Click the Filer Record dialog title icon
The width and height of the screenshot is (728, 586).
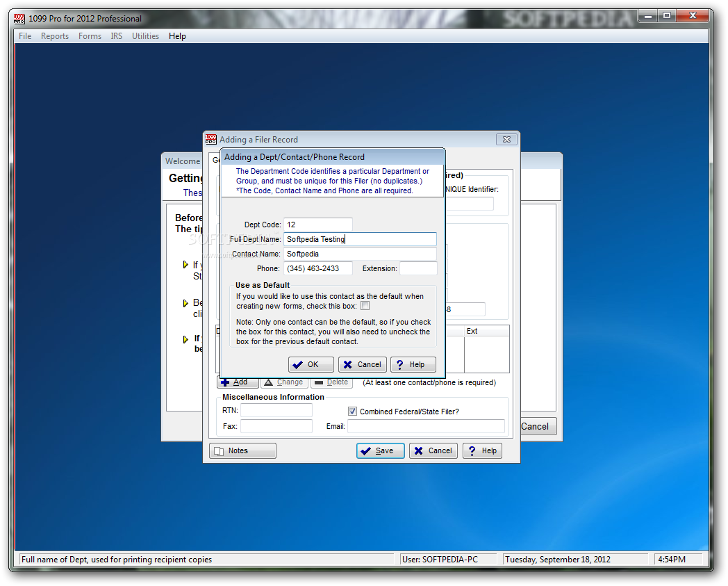tap(210, 139)
